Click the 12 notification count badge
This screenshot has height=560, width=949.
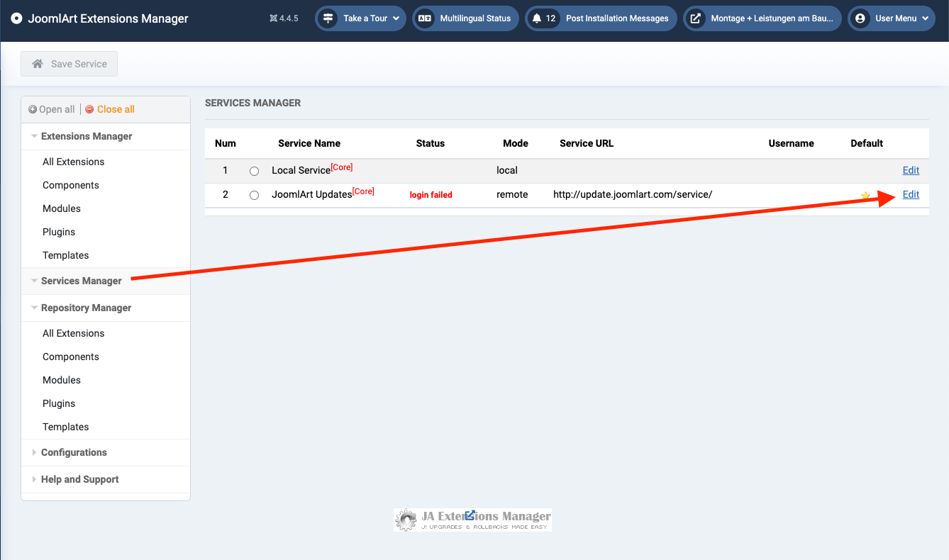(551, 18)
